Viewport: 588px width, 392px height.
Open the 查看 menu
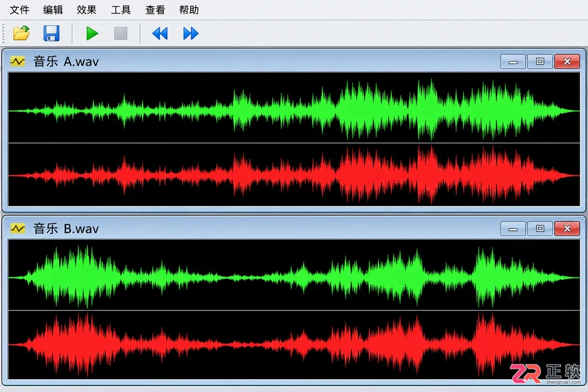(x=155, y=10)
